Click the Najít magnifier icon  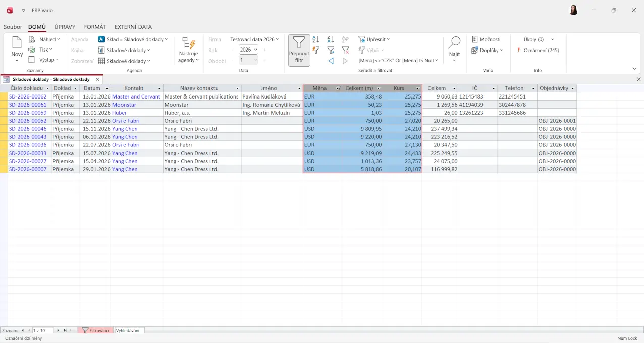tap(454, 43)
